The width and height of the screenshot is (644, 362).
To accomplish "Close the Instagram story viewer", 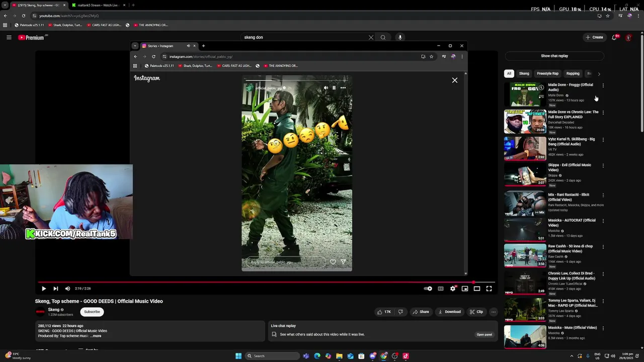I will click(455, 80).
